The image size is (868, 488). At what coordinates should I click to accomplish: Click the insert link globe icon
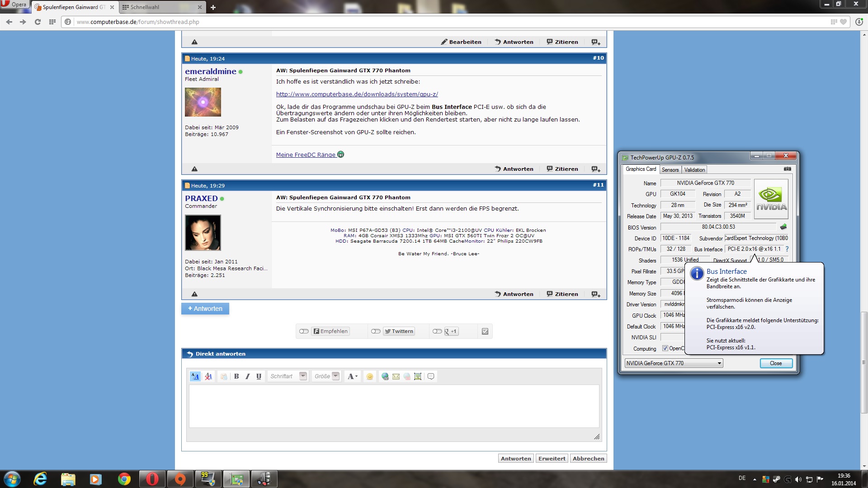[385, 376]
